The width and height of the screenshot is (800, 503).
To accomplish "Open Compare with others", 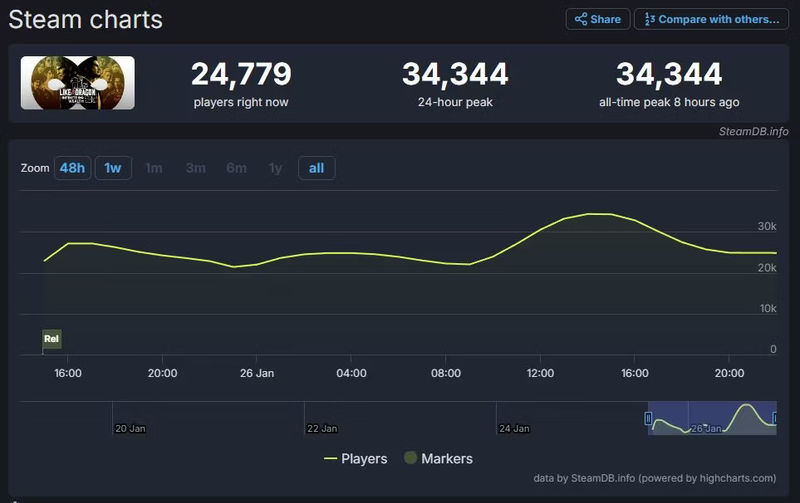I will (x=711, y=19).
